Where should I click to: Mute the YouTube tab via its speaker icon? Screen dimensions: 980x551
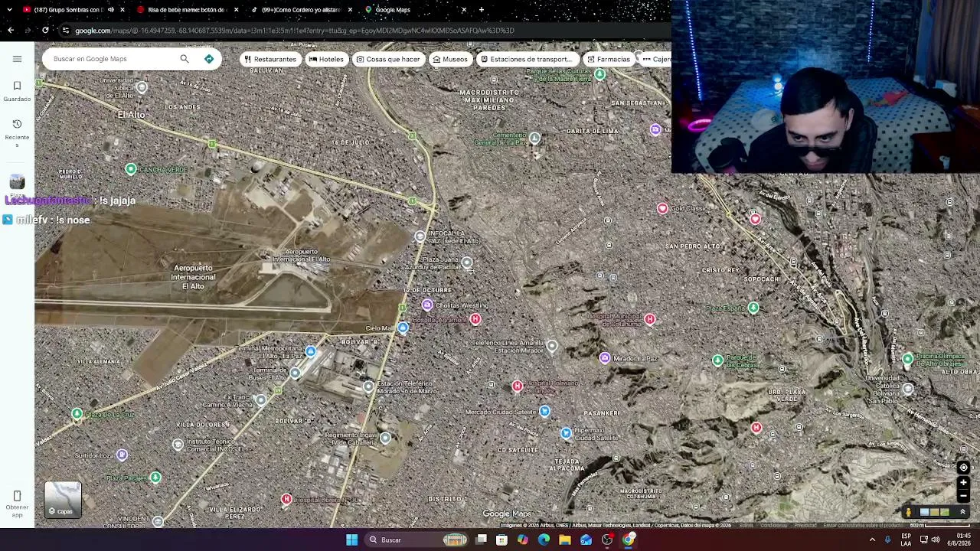click(111, 10)
